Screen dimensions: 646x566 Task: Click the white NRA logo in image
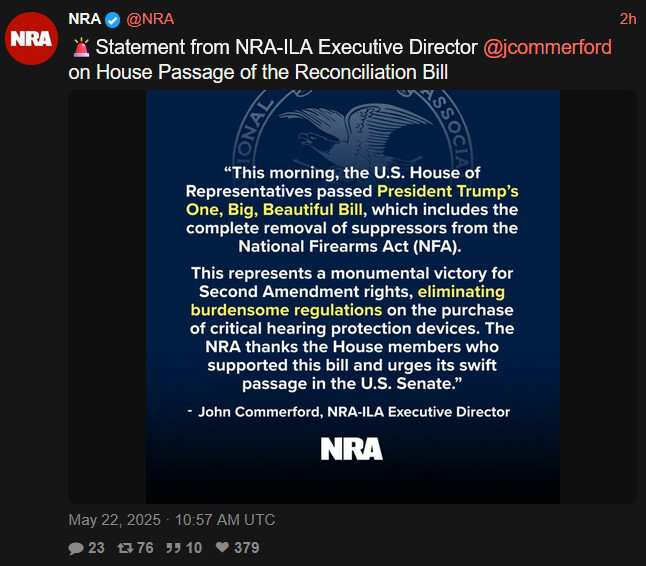pyautogui.click(x=351, y=449)
